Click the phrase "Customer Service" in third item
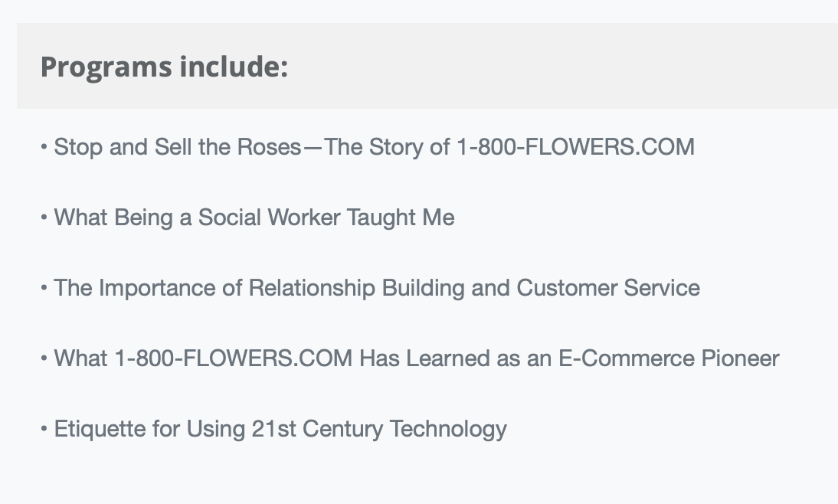Image resolution: width=838 pixels, height=504 pixels. 608,288
